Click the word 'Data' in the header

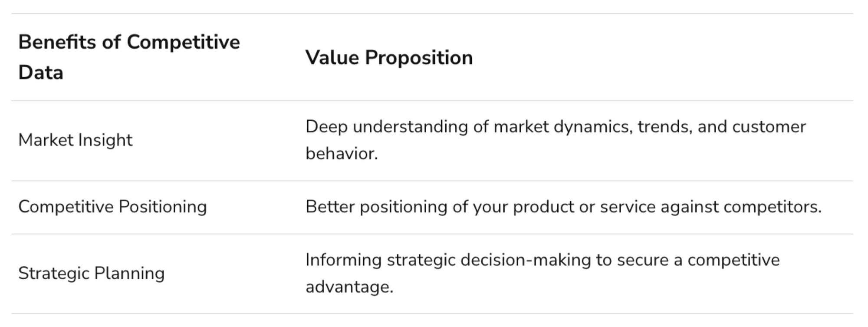pos(41,73)
